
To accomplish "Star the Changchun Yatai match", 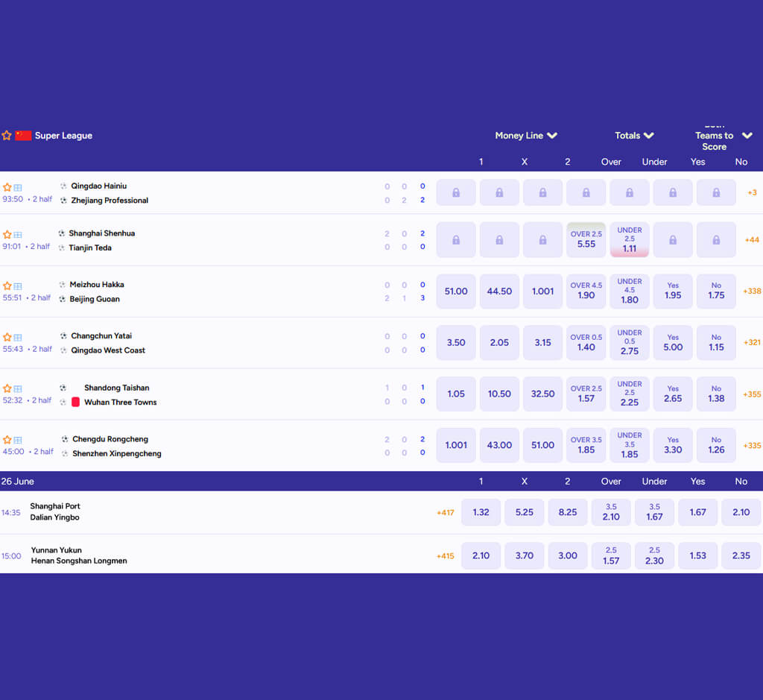I will (x=7, y=338).
